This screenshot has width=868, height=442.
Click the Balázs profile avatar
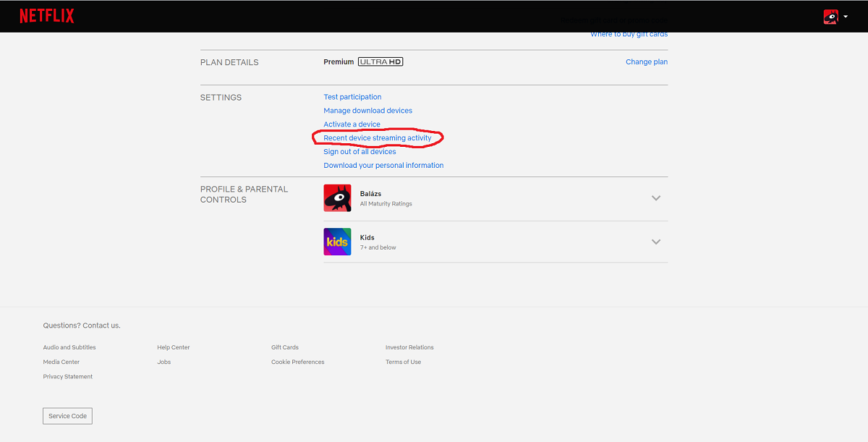[x=337, y=198]
